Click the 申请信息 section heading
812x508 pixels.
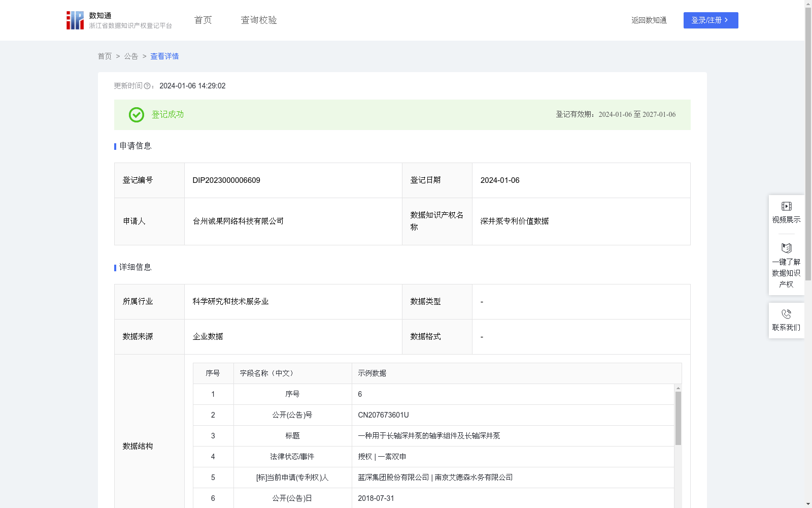click(136, 146)
